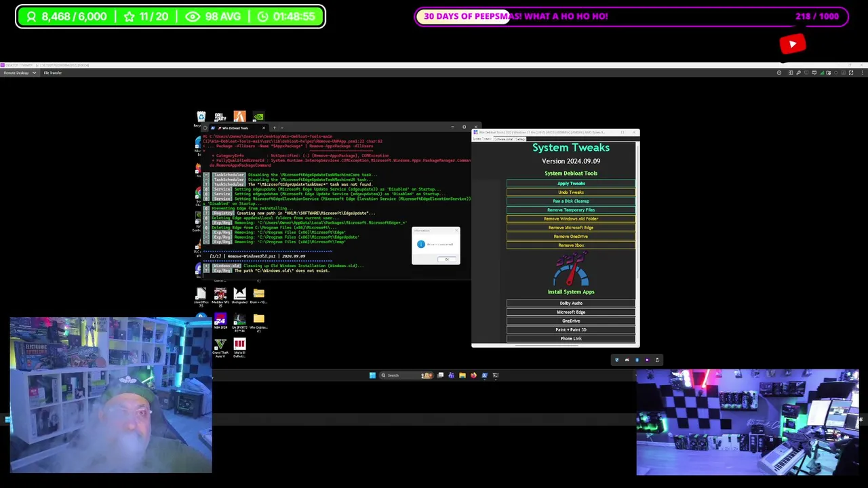
Task: Open the EA SPORTS FC 24 icon
Action: click(239, 322)
